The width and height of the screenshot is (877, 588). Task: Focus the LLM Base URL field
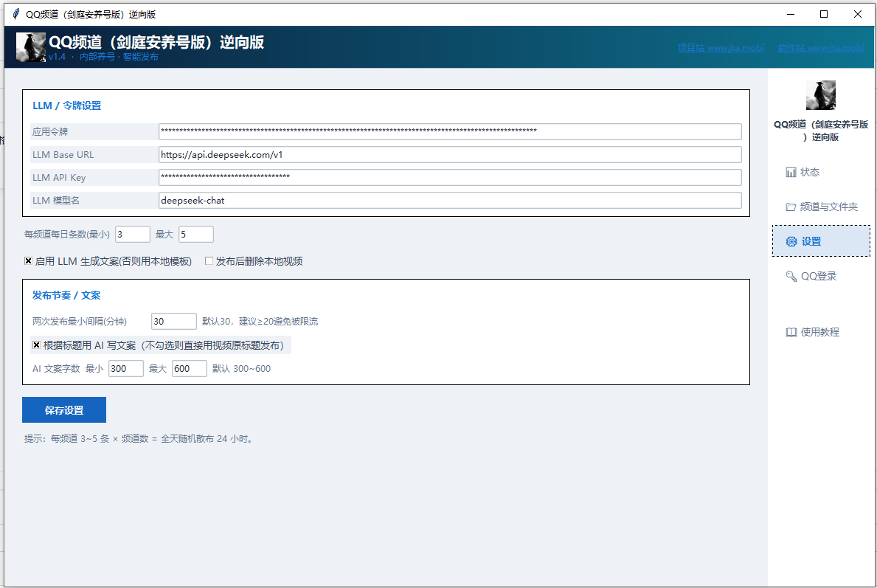(450, 154)
